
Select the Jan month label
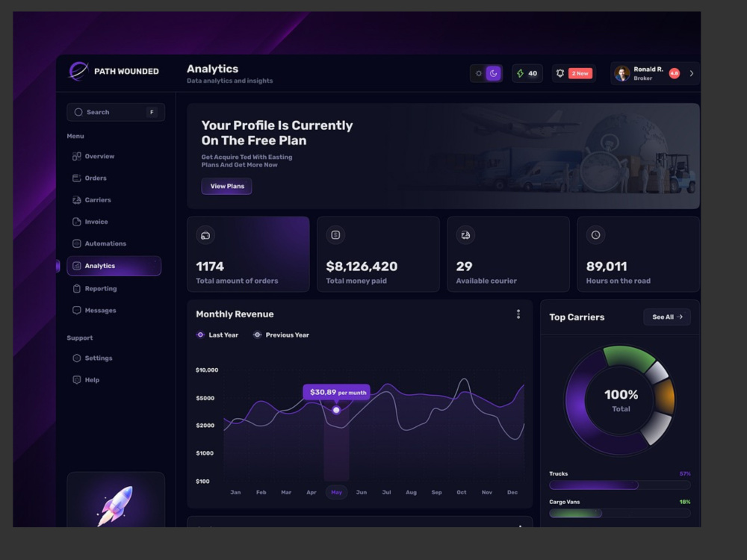pos(235,492)
